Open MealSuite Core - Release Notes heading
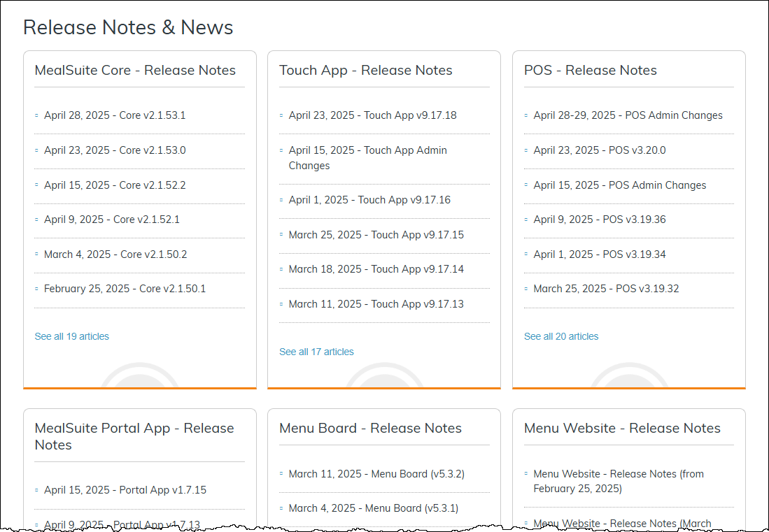 (x=135, y=70)
